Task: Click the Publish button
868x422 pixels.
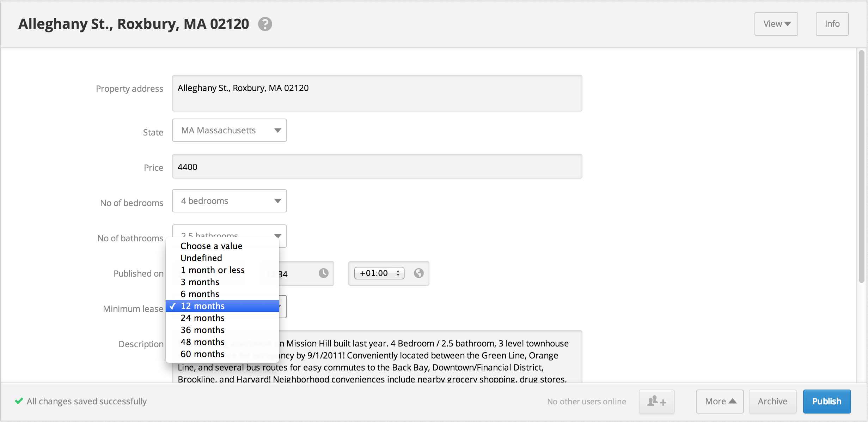Action: click(826, 401)
